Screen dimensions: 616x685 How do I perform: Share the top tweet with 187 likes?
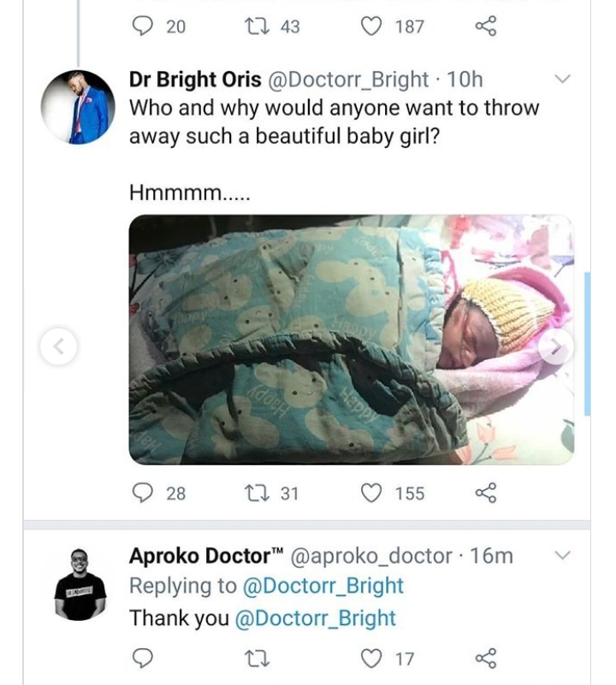(x=485, y=27)
